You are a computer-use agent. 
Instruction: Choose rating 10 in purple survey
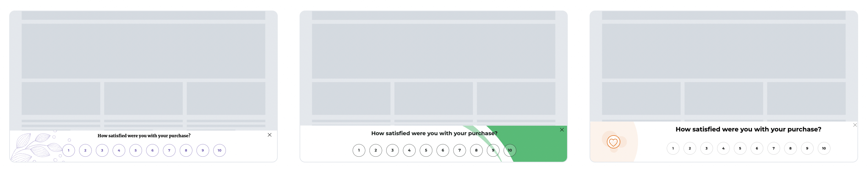tap(220, 150)
